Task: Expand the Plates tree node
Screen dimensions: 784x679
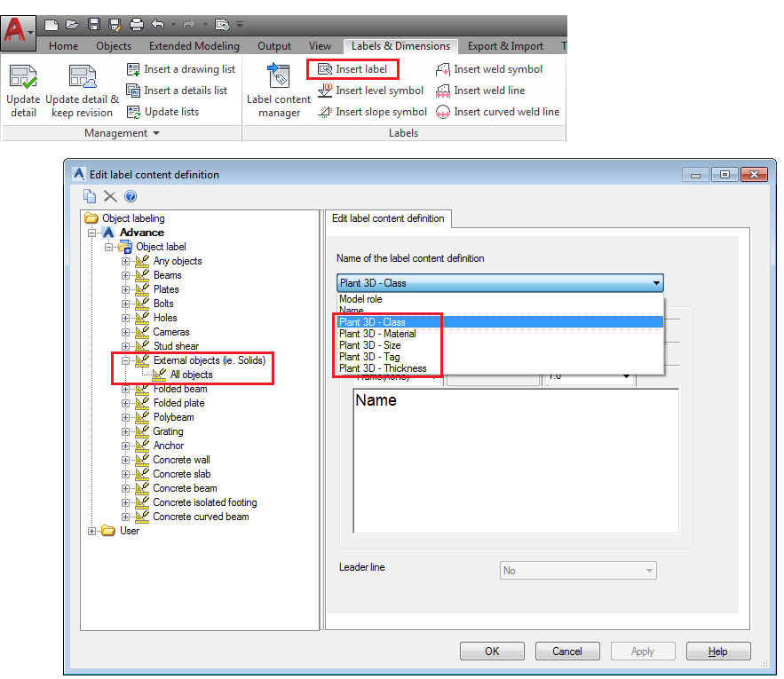Action: coord(125,289)
